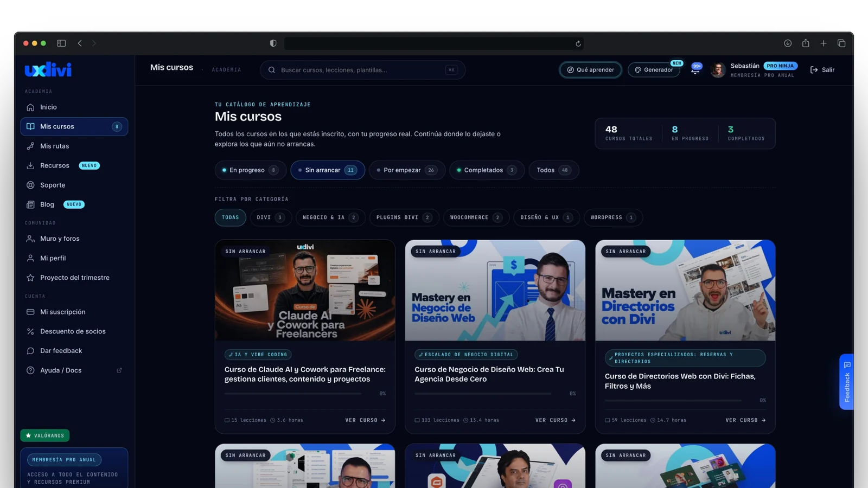Viewport: 868px width, 488px height.
Task: Open the notifications bell
Action: 695,70
